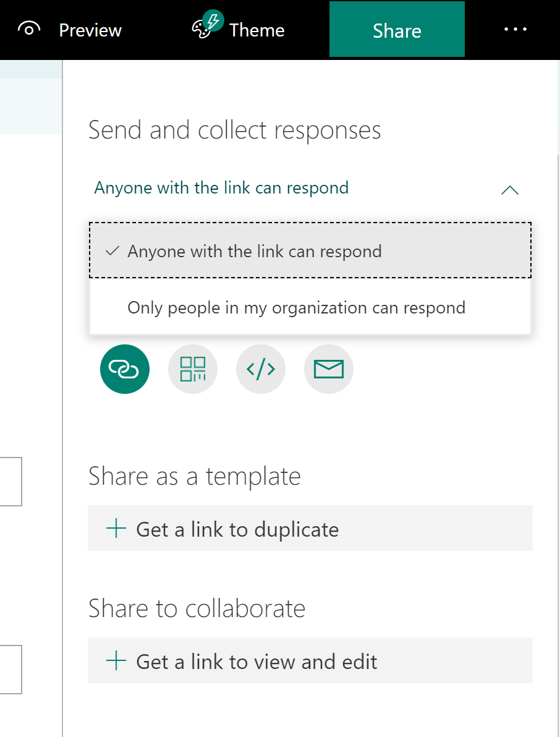Click the plus icon beside Get a link to duplicate

(x=116, y=528)
